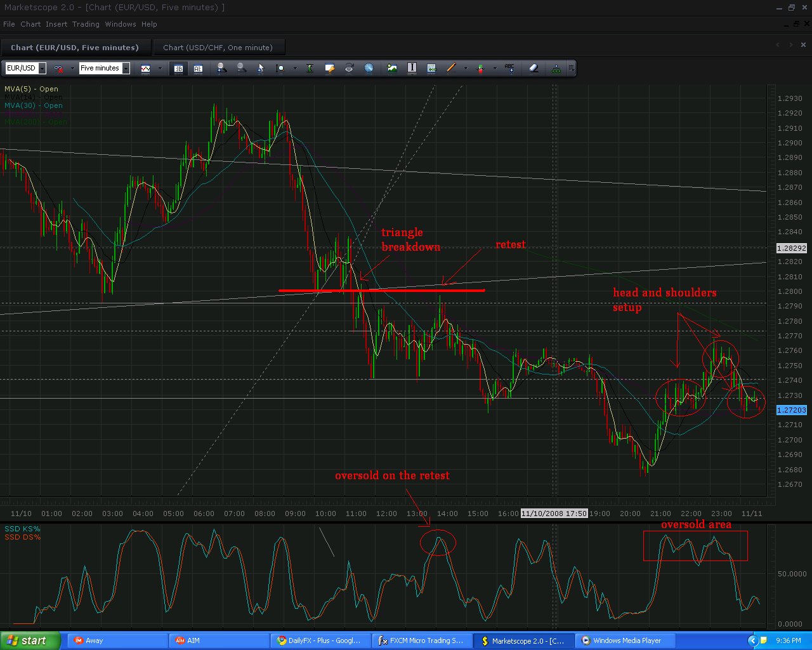Click the SSD KS% indicator label
Viewport: 812px width, 650px height.
[22, 529]
